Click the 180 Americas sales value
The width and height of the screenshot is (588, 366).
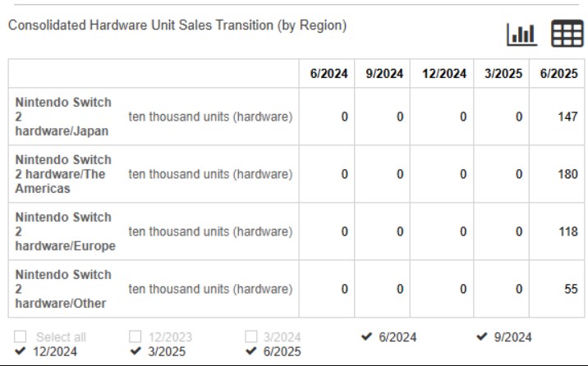pos(567,174)
